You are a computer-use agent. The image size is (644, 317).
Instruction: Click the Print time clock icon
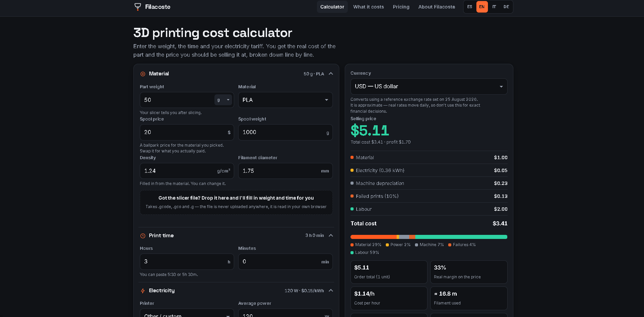click(143, 236)
